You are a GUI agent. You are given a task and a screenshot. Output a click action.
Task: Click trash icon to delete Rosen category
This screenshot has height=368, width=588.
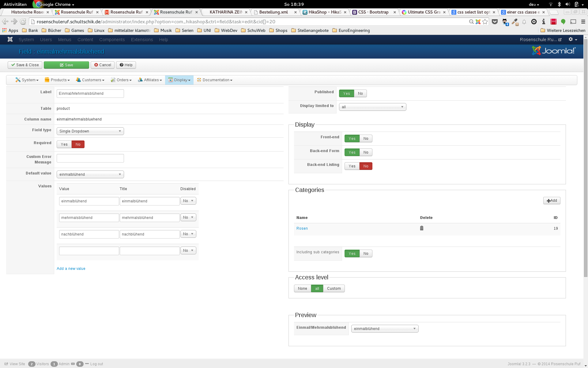tap(422, 228)
